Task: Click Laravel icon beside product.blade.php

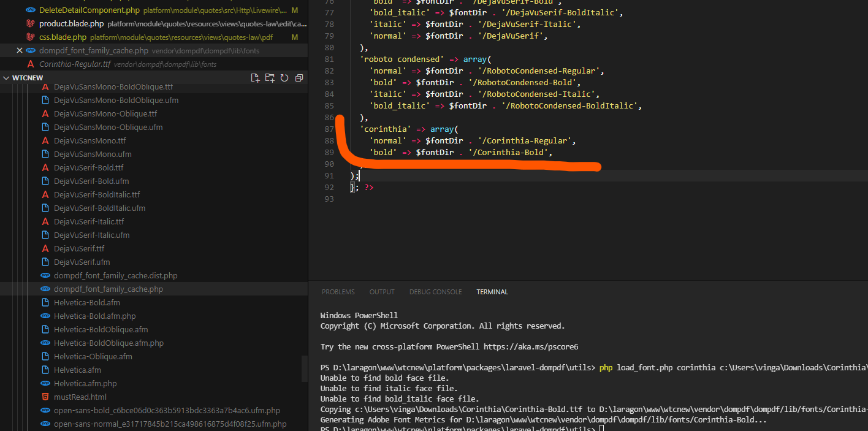Action: coord(30,24)
